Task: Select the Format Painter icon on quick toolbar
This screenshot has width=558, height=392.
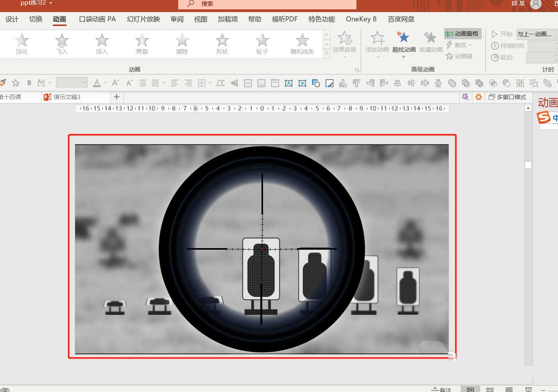Action: [x=4, y=82]
